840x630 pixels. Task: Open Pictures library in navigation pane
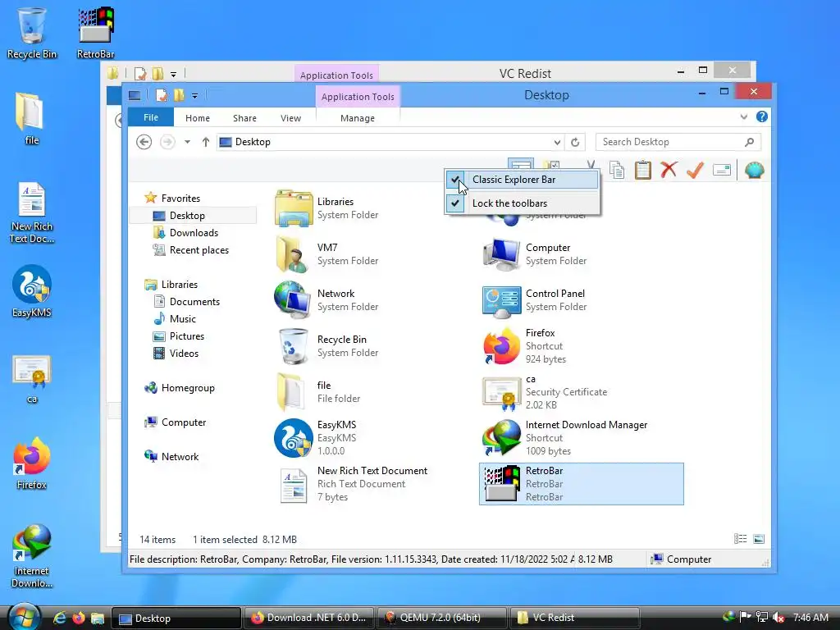(x=187, y=336)
